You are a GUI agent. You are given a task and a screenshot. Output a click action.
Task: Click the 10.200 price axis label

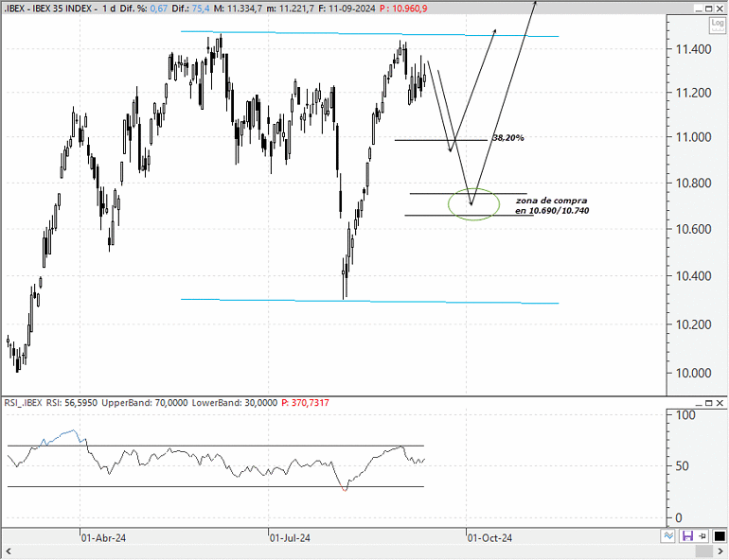tap(693, 324)
